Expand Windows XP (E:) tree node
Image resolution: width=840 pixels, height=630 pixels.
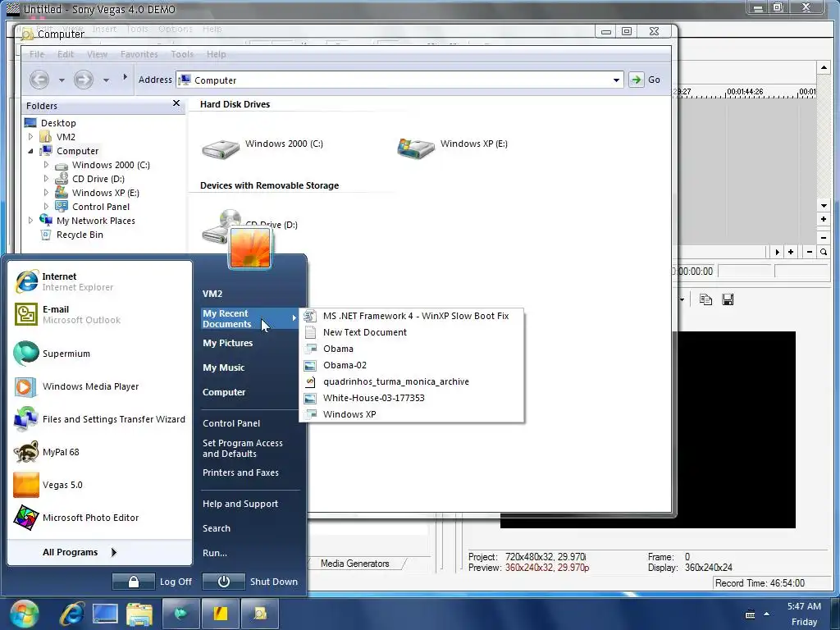tap(46, 193)
